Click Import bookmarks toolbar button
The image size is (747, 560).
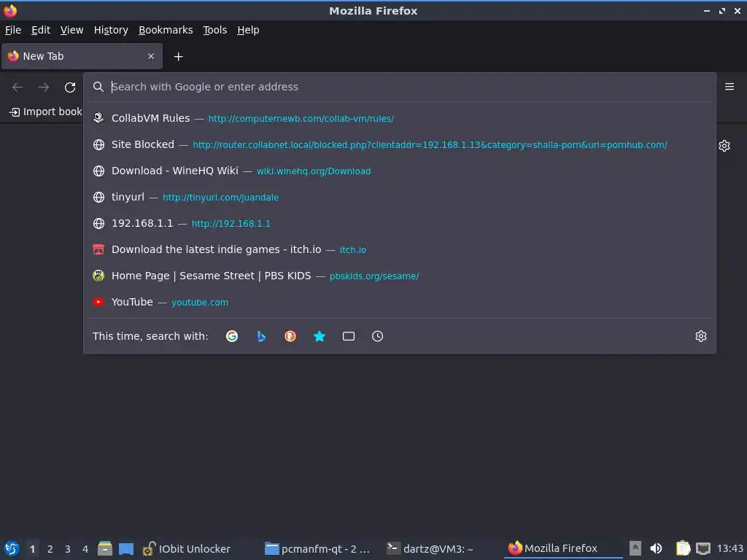(x=46, y=112)
